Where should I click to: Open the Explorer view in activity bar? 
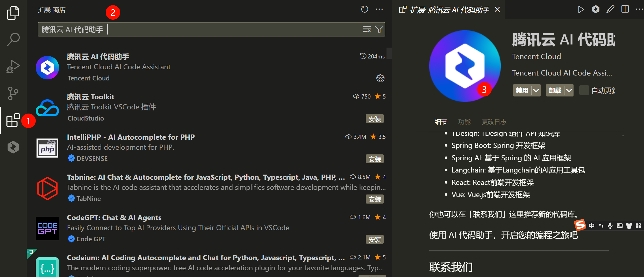point(13,13)
